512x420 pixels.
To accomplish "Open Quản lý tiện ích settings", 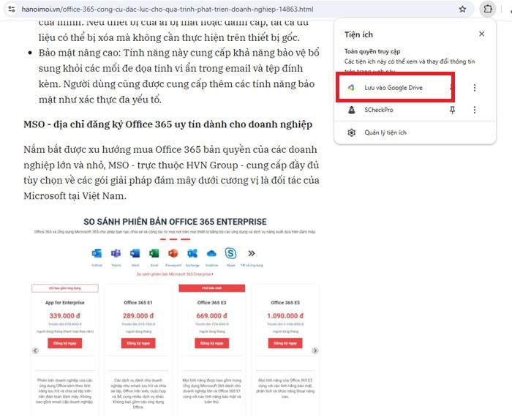I will 415,132.
